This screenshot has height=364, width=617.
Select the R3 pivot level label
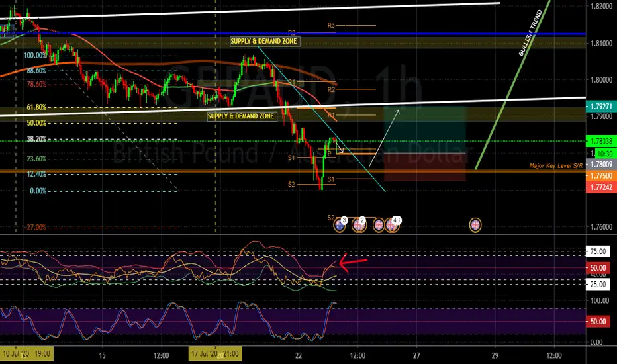tap(331, 26)
